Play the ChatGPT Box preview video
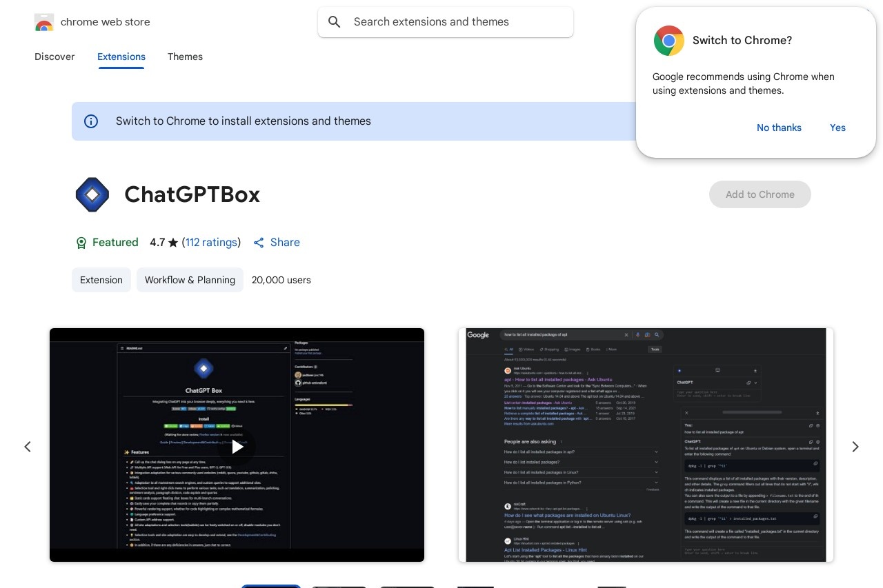Image resolution: width=883 pixels, height=588 pixels. (237, 447)
